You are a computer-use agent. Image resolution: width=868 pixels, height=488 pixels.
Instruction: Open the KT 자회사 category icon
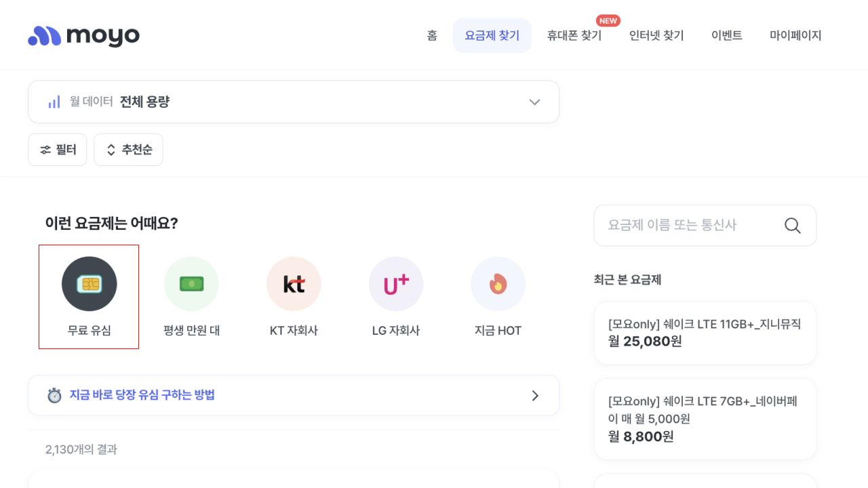[294, 283]
